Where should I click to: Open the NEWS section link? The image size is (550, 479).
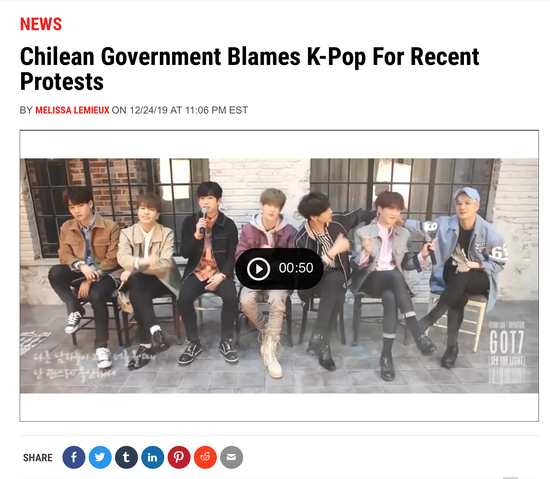41,24
